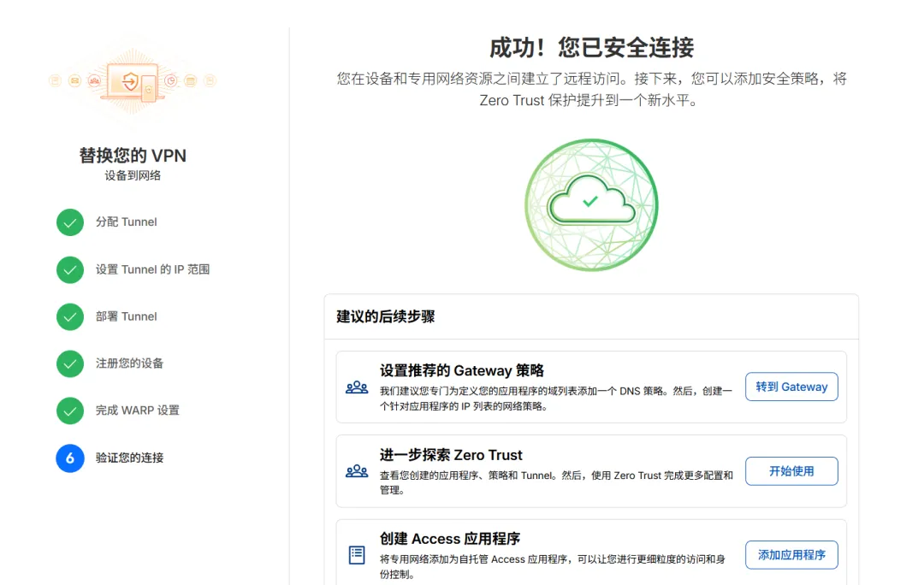This screenshot has width=924, height=585.
Task: Click the 设备到网络 subtitle
Action: (133, 175)
